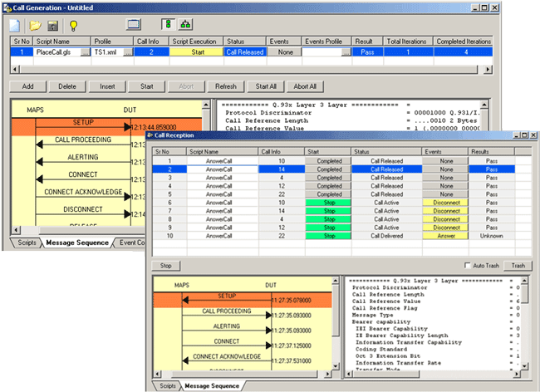This screenshot has height=392, width=540.
Task: Click CONNECT ACKNOWLEDGE in Call Reception sequence
Action: click(227, 356)
